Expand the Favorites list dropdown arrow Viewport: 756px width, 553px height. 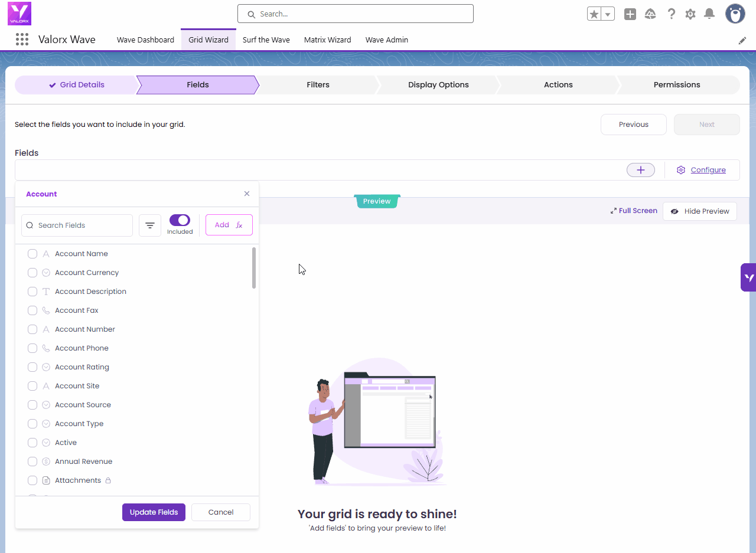(608, 14)
